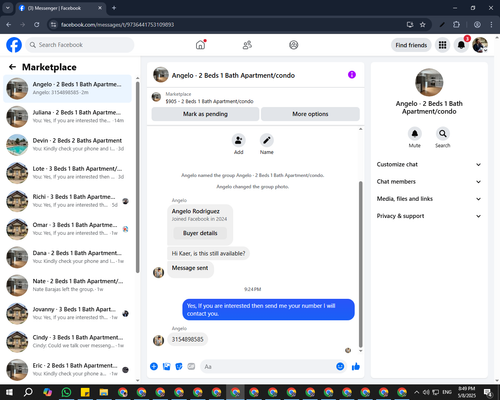Open the Friends icon in top navigation
Screen dimensions: 500x400
[247, 45]
